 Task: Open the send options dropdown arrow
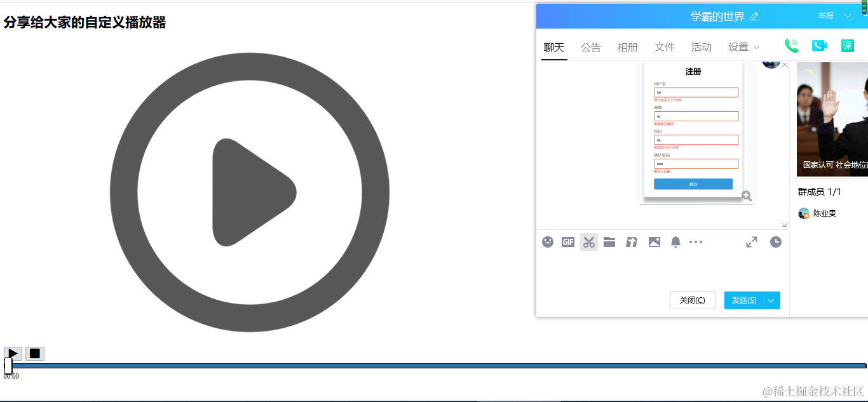click(x=772, y=300)
